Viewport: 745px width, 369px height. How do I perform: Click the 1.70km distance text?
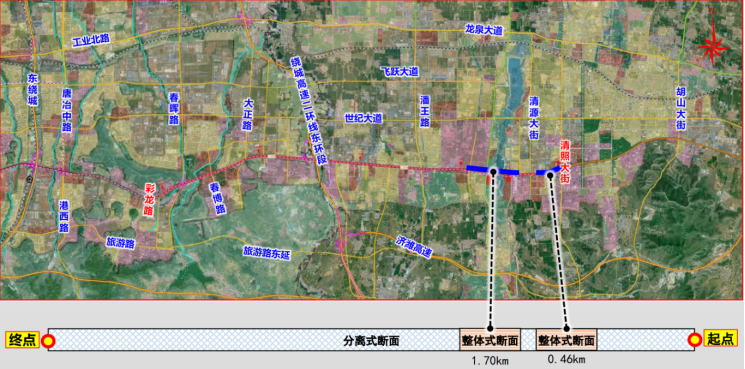(x=490, y=361)
